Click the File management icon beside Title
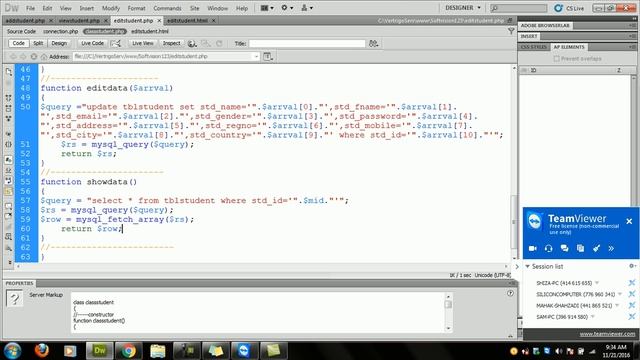The height and width of the screenshot is (360, 640). (x=373, y=43)
